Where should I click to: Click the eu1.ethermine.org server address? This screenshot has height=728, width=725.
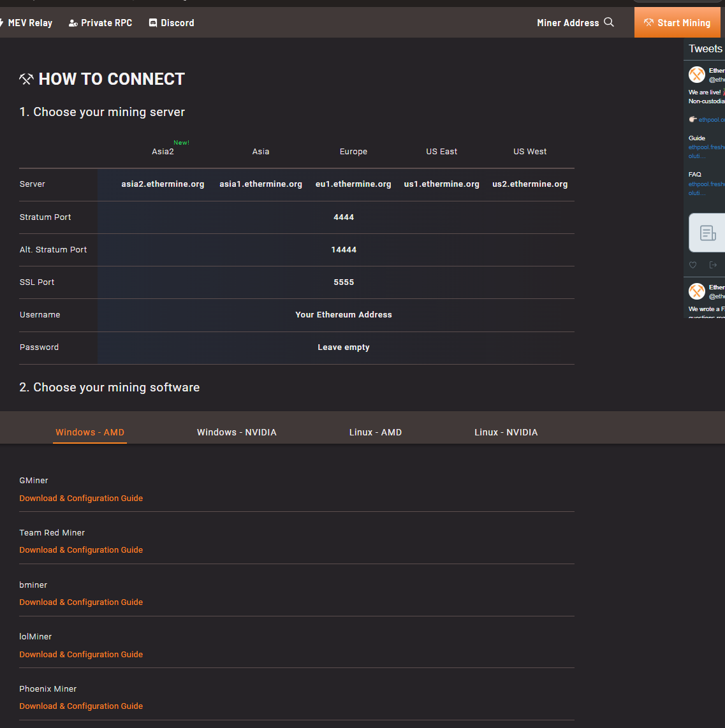(353, 184)
